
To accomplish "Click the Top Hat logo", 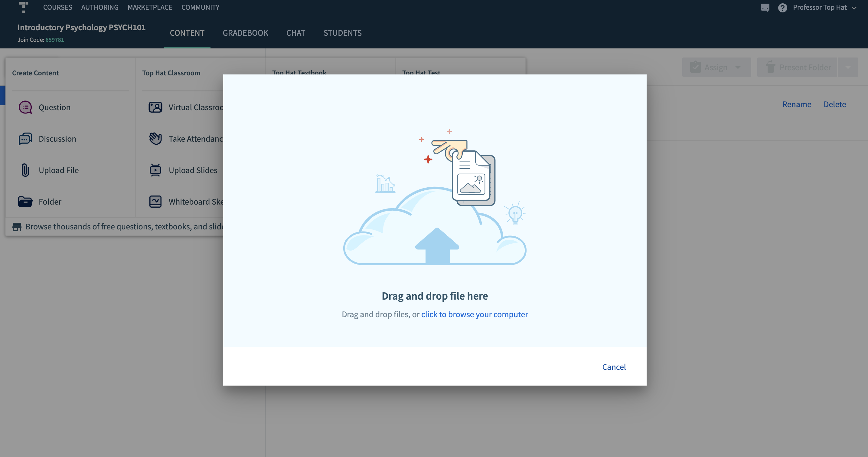I will (x=24, y=7).
